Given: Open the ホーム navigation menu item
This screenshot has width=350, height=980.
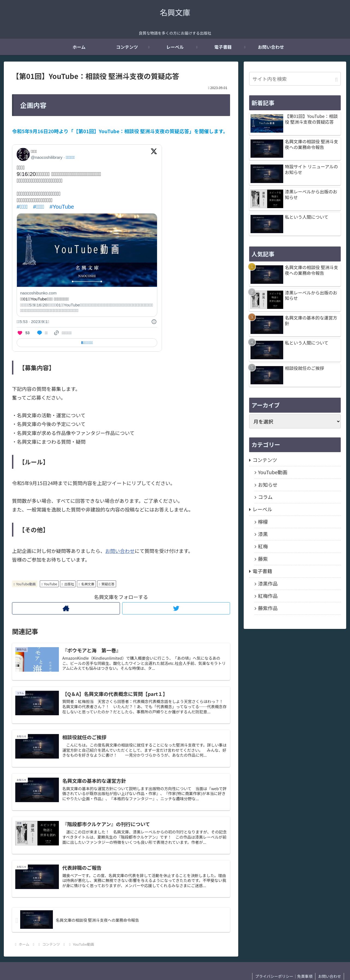Looking at the screenshot, I should (x=79, y=47).
